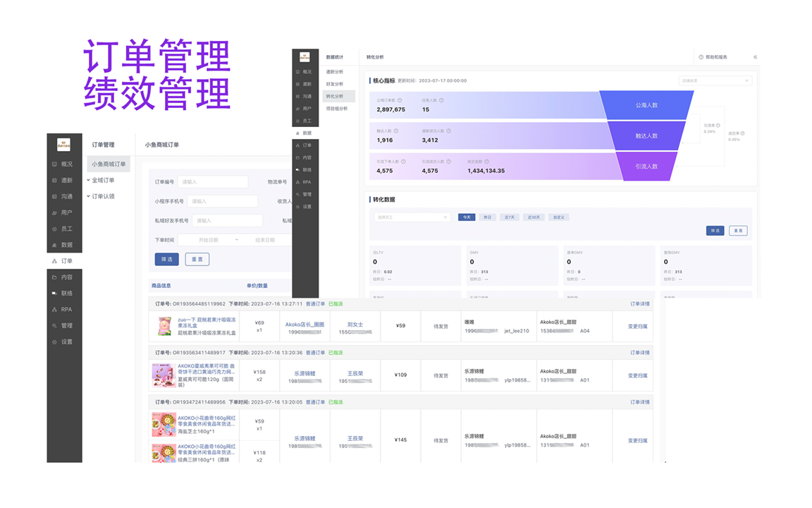Viewport: 812px width, 508px height.
Task: Click the 引流人数 purple funnel segment
Action: pyautogui.click(x=646, y=167)
